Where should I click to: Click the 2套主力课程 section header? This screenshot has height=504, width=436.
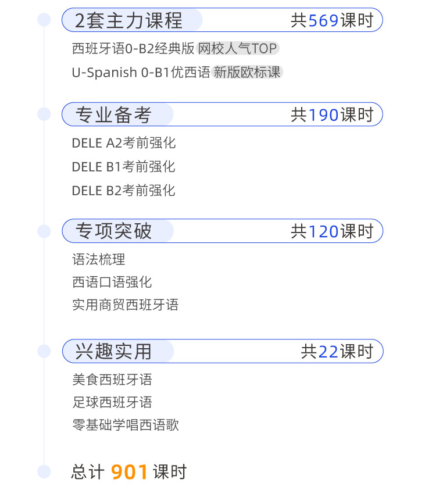click(129, 21)
